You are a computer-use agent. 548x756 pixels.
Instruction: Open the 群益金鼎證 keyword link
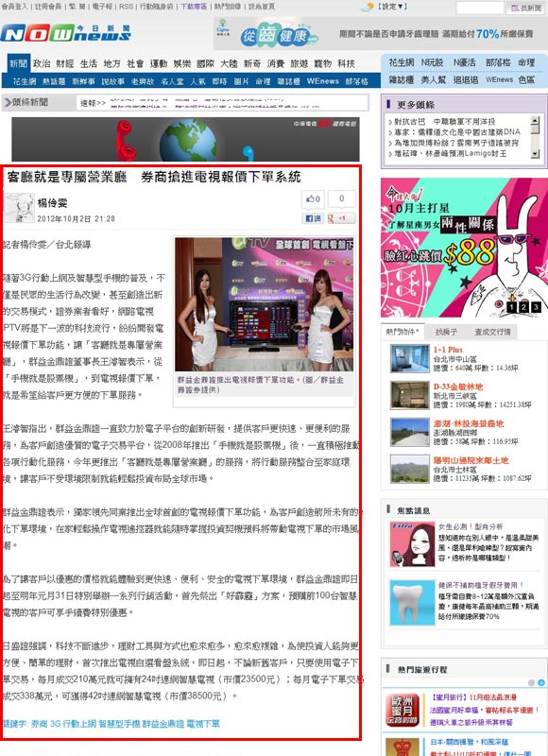[163, 724]
